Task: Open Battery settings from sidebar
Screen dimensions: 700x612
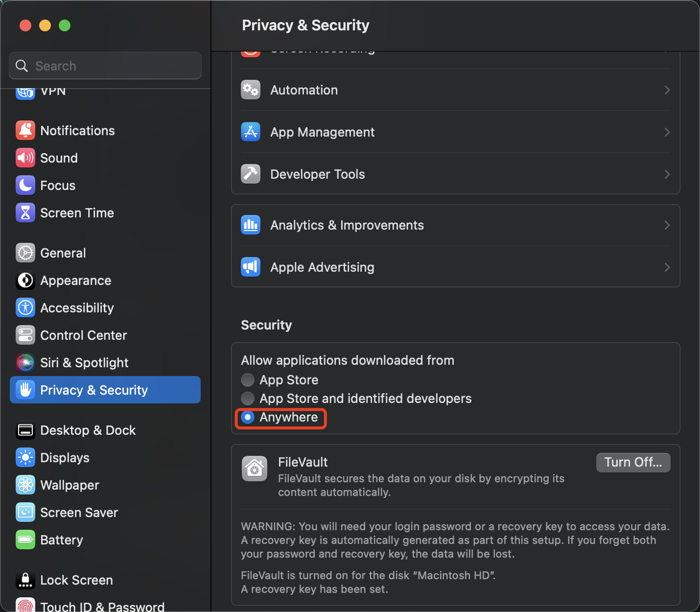Action: pyautogui.click(x=61, y=540)
